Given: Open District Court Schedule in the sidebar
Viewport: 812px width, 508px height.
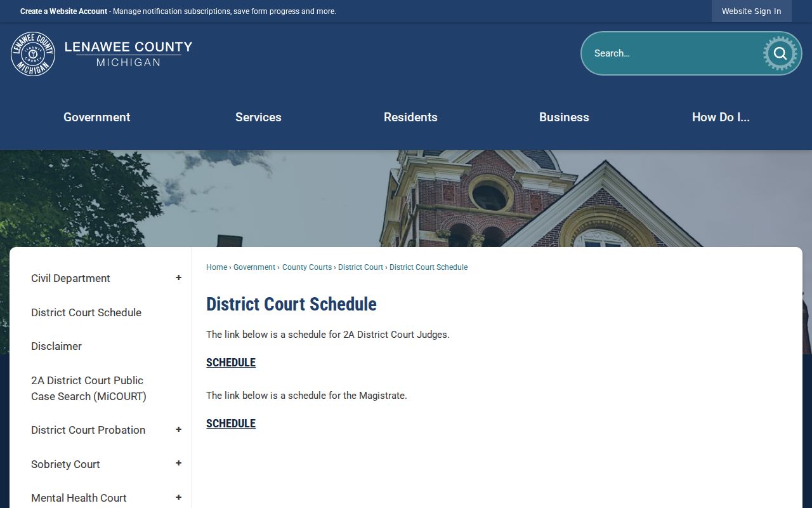Looking at the screenshot, I should click(x=86, y=312).
